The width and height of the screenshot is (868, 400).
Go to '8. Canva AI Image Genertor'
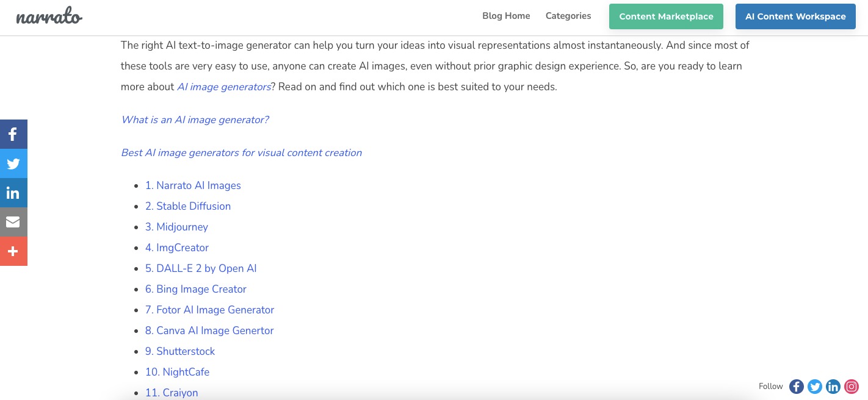click(209, 330)
